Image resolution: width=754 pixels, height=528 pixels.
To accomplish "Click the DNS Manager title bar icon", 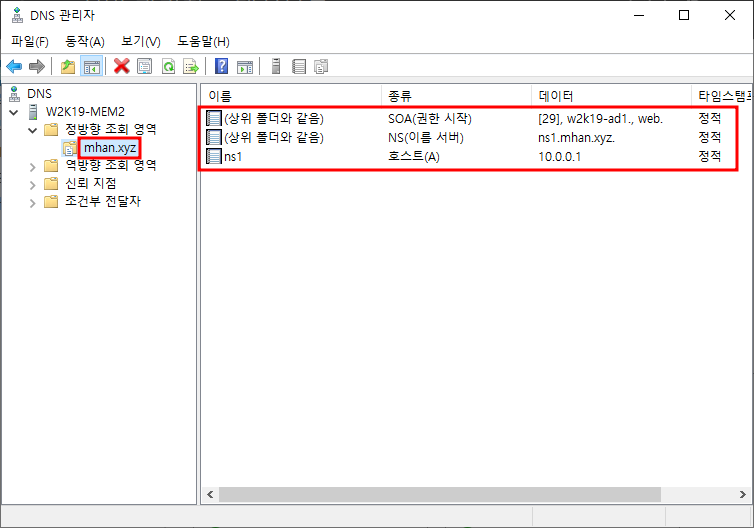I will coord(17,15).
